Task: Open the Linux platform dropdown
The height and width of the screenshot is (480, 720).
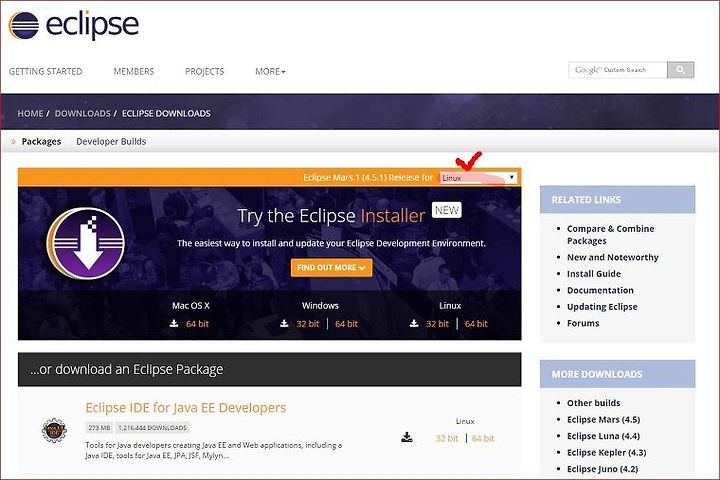Action: pos(478,178)
